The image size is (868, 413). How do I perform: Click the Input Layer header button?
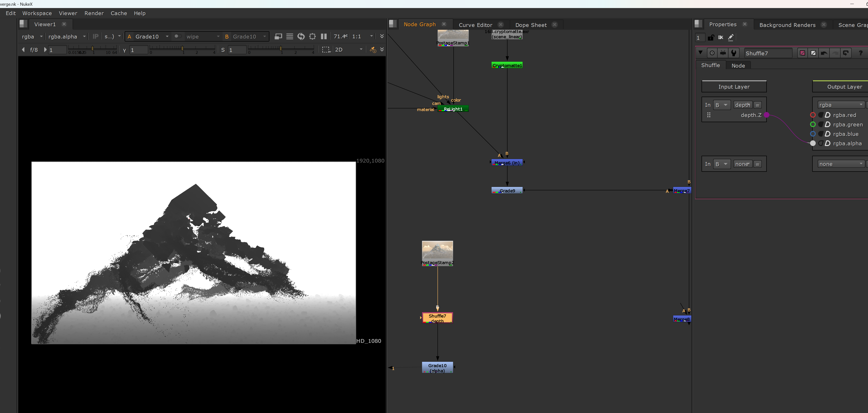[734, 86]
